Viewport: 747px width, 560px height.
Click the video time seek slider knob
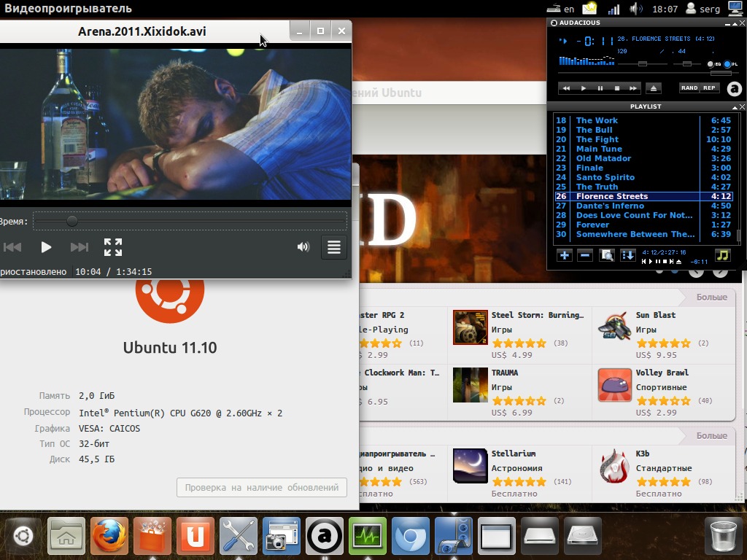[x=72, y=221]
